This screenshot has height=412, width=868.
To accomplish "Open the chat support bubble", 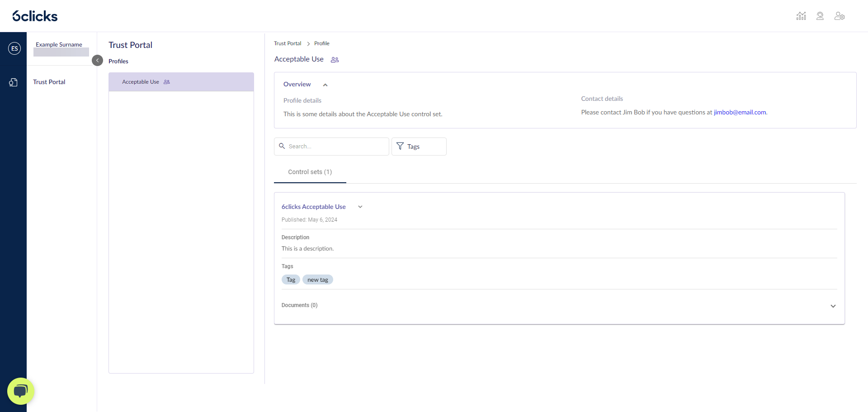I will 21,391.
